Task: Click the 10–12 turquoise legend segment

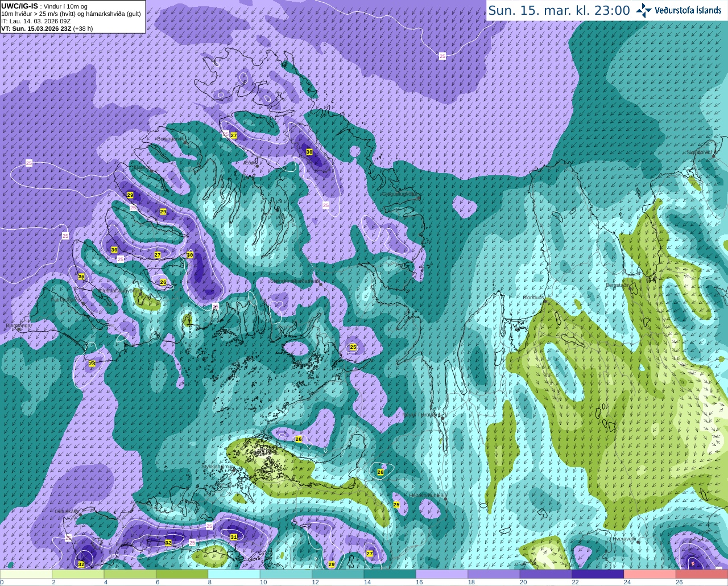Action: [286, 574]
